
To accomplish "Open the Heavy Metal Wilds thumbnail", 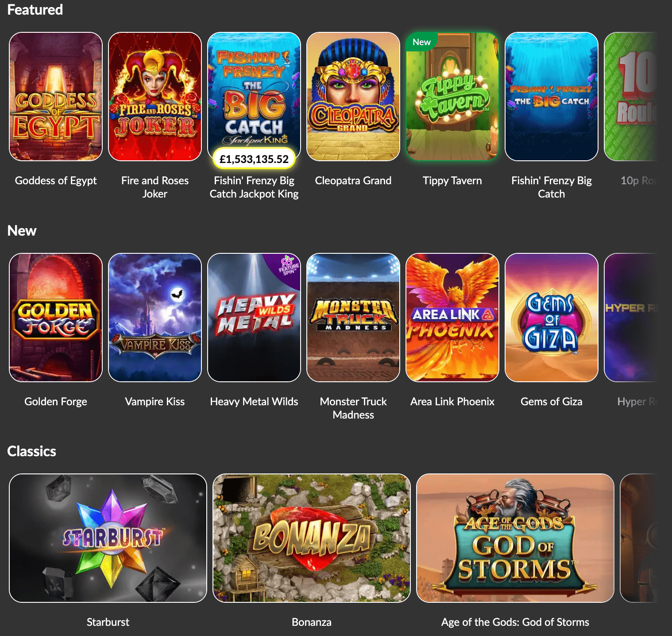I will coord(254,318).
